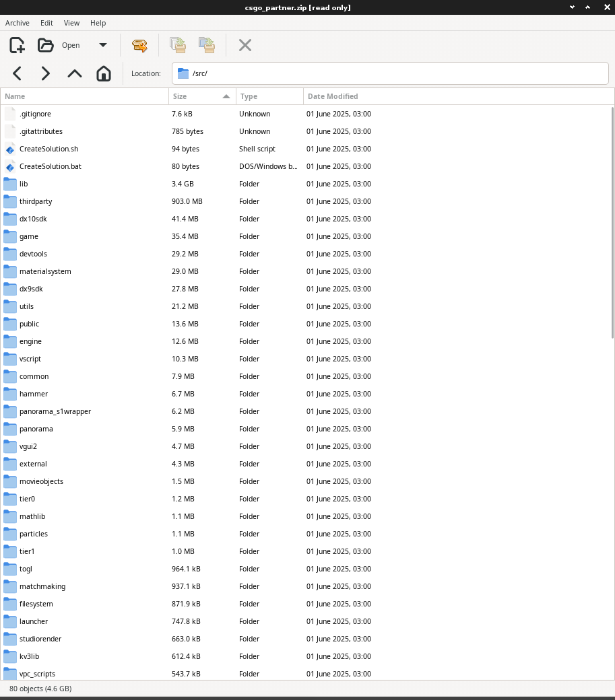Click the Open button label
Viewport: 615px width, 700px height.
71,45
